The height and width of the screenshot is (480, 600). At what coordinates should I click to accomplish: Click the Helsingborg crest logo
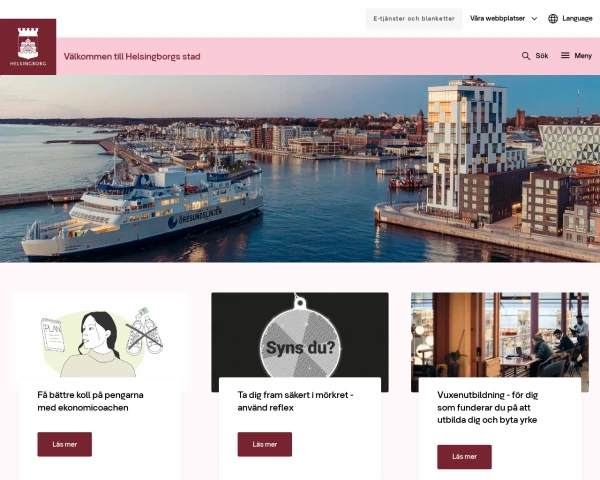tap(28, 47)
